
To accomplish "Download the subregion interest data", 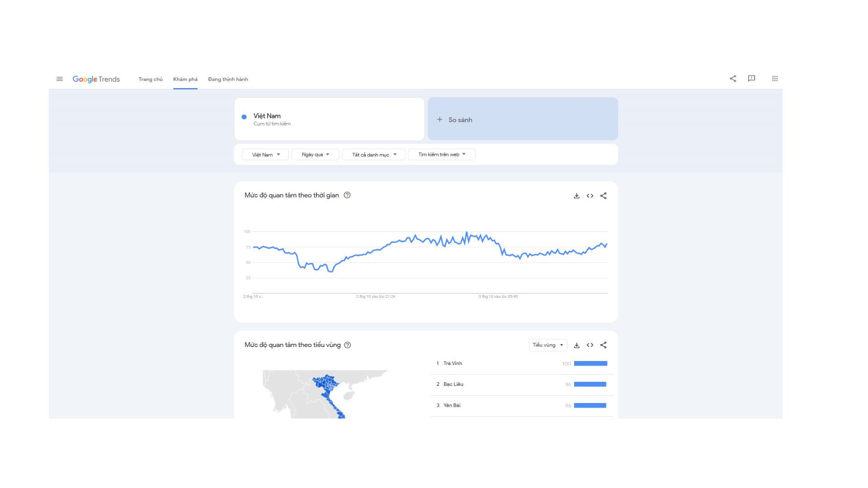I will click(x=576, y=345).
